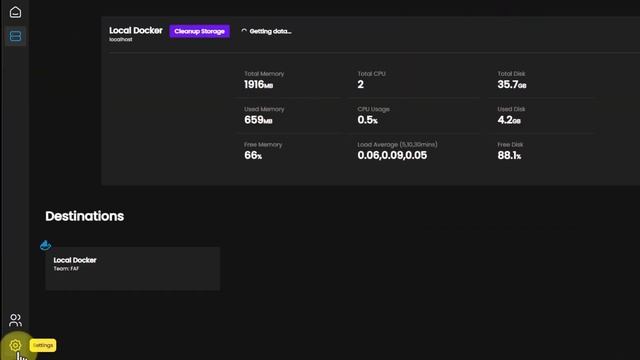Click the Free Memory value 66%
Image resolution: width=640 pixels, height=360 pixels.
253,156
